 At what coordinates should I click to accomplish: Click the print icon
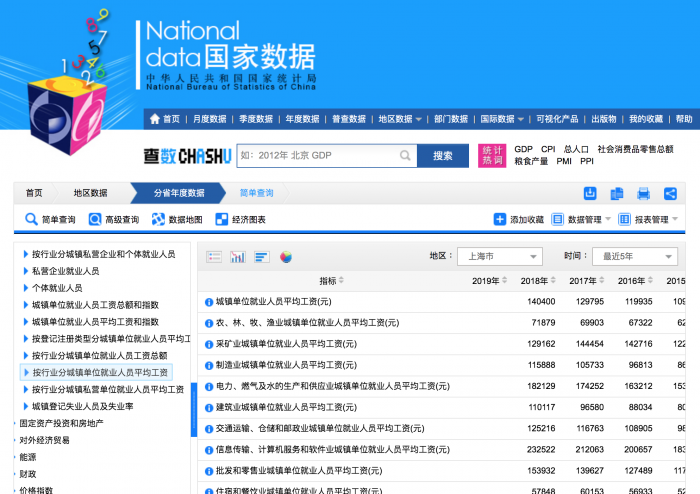coord(644,193)
